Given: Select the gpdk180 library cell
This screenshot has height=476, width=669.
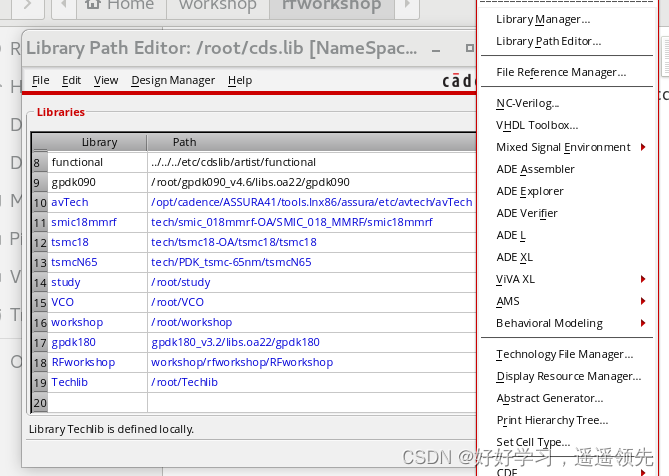Looking at the screenshot, I should coord(97,342).
